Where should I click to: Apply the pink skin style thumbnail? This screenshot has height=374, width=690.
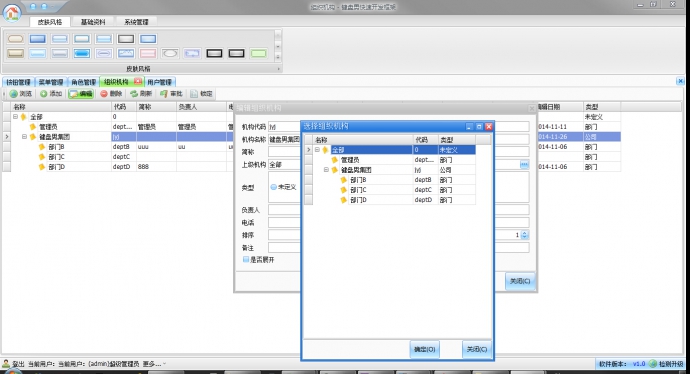(148, 54)
